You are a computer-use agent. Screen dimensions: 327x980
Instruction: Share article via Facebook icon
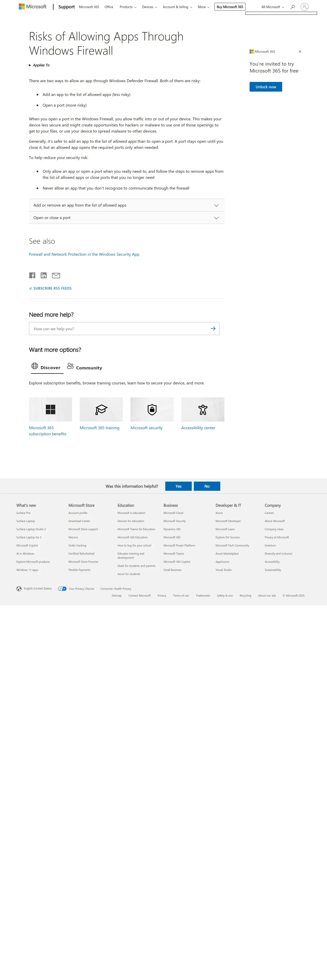[32, 276]
